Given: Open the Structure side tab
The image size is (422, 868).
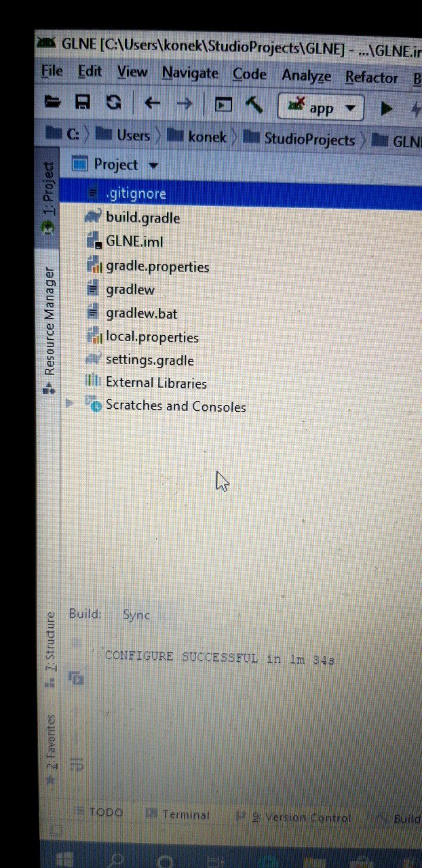Looking at the screenshot, I should [x=50, y=650].
